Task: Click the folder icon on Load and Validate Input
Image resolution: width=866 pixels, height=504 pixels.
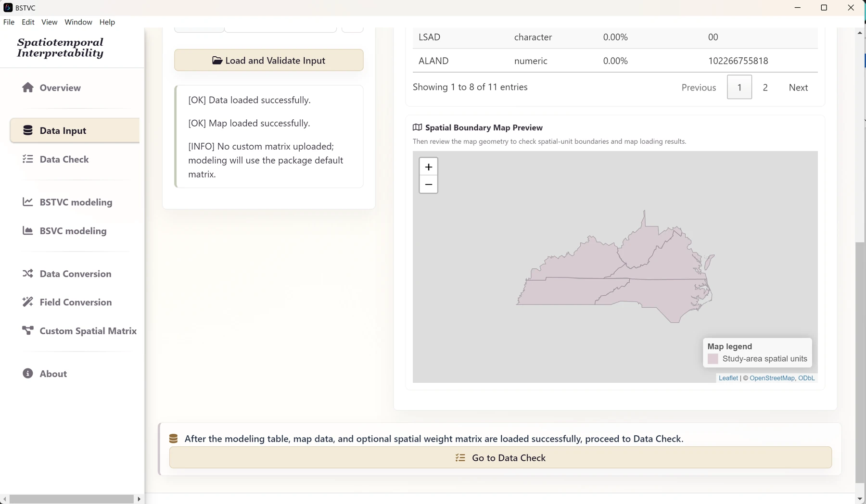Action: click(x=217, y=61)
